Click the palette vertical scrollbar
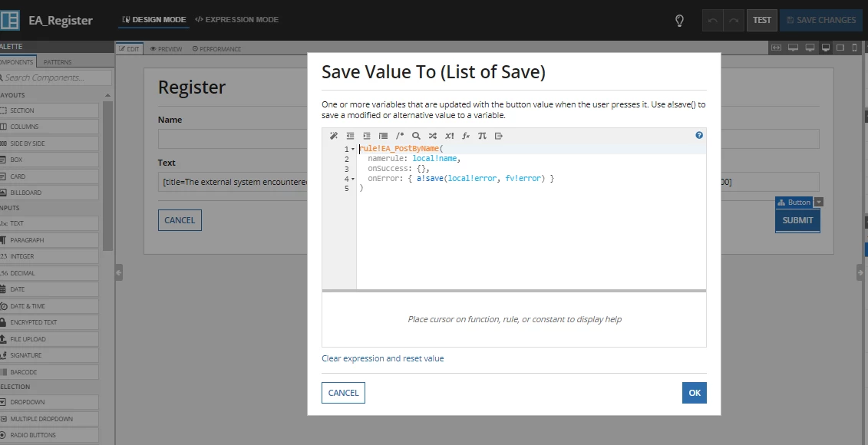868x445 pixels. [x=108, y=176]
